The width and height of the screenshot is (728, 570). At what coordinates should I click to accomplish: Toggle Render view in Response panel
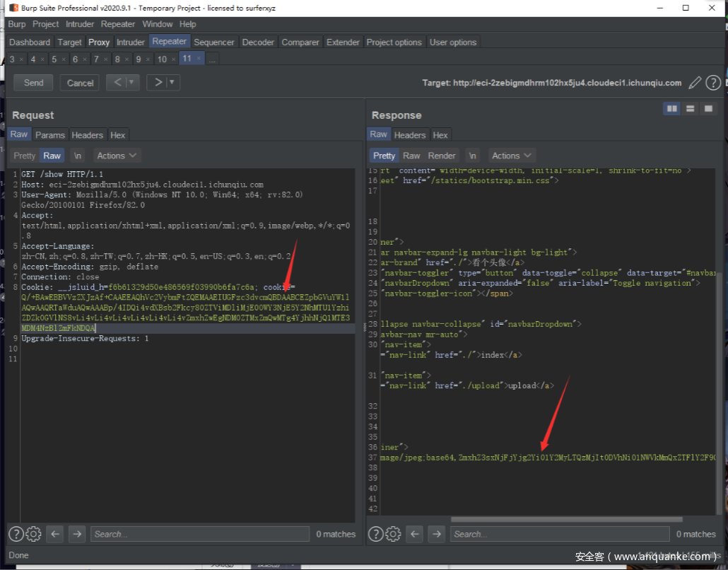pos(442,156)
